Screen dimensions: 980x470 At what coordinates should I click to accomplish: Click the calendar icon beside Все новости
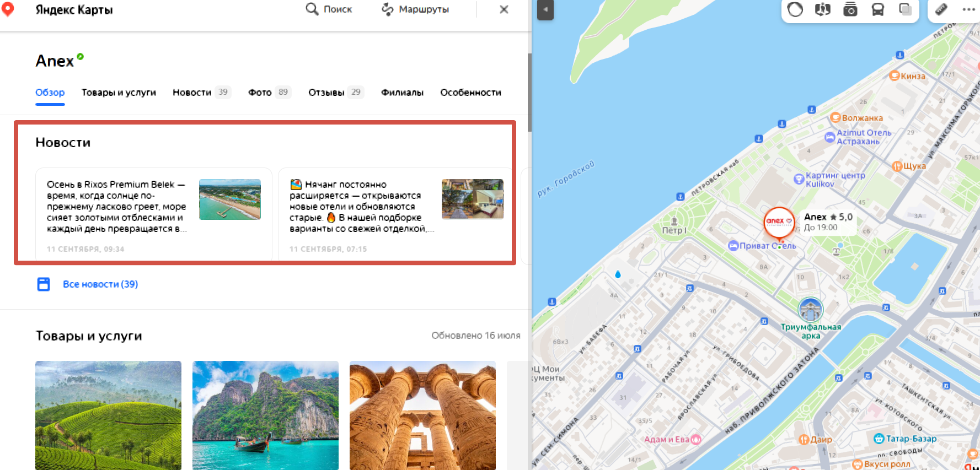point(44,284)
